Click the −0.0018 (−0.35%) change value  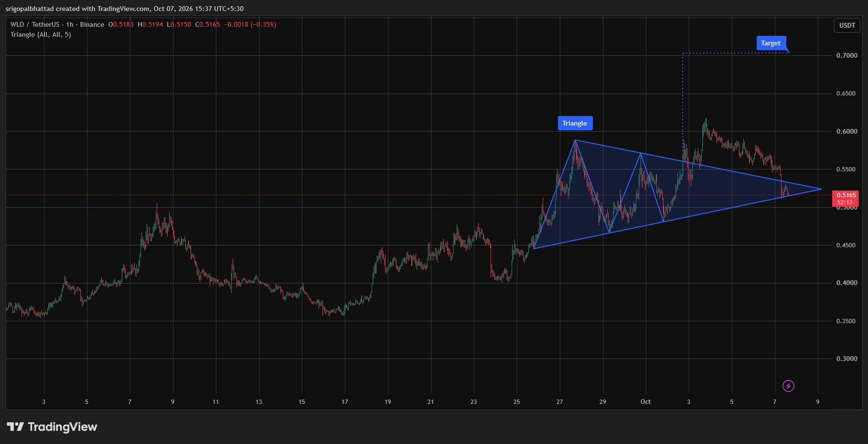250,24
